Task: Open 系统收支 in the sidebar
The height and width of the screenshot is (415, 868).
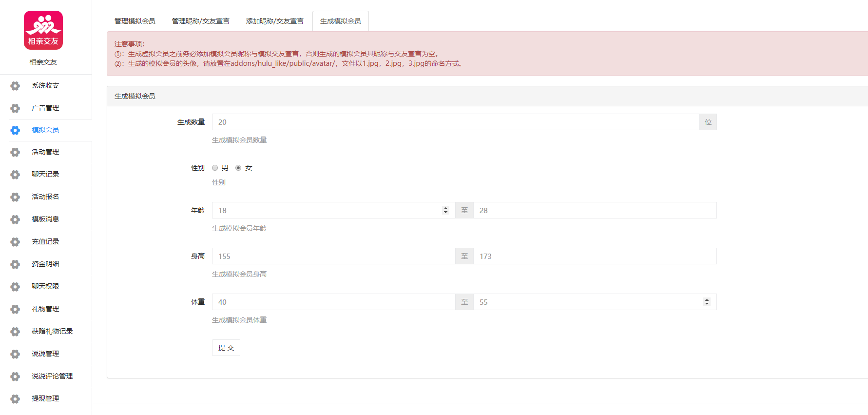Action: tap(46, 86)
